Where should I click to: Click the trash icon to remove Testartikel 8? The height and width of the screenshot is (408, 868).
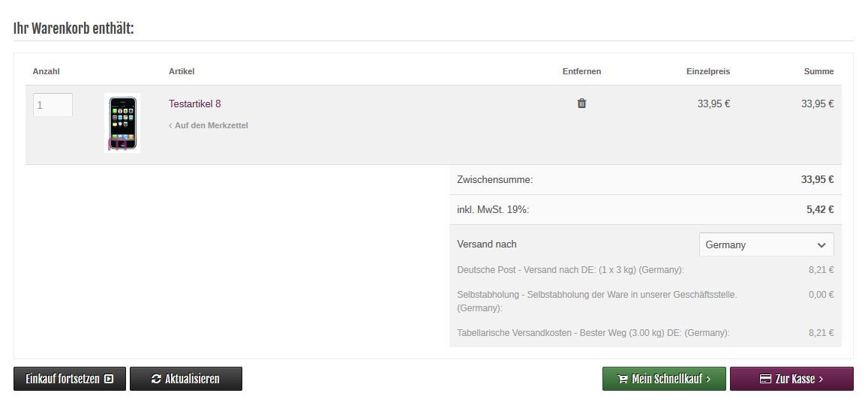(x=581, y=103)
